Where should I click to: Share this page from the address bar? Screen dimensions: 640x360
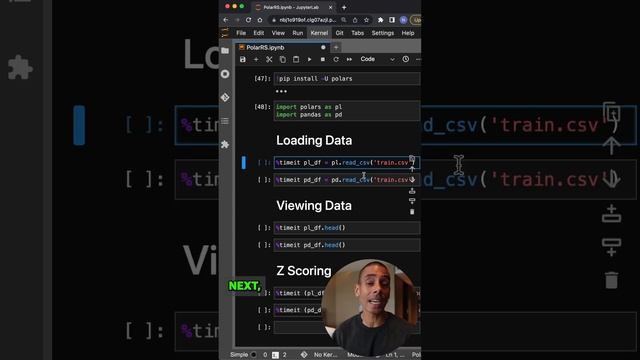click(355, 20)
